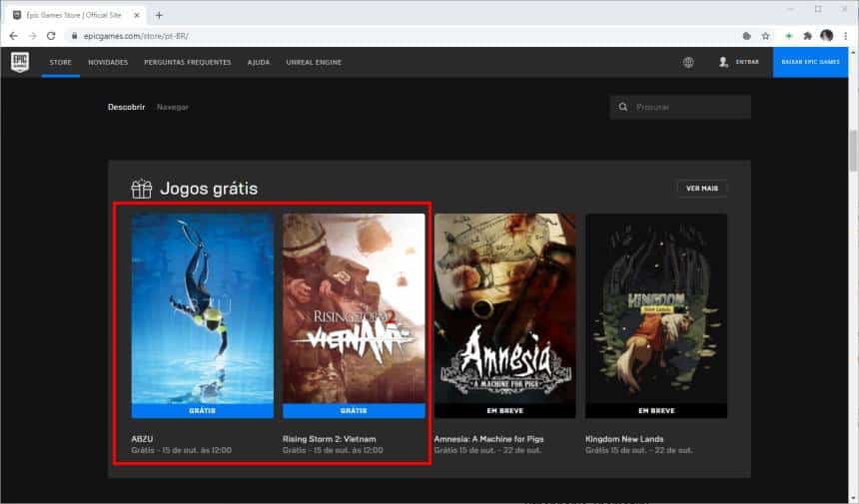The width and height of the screenshot is (859, 504).
Task: Switch to the Descobrir tab
Action: [x=126, y=107]
